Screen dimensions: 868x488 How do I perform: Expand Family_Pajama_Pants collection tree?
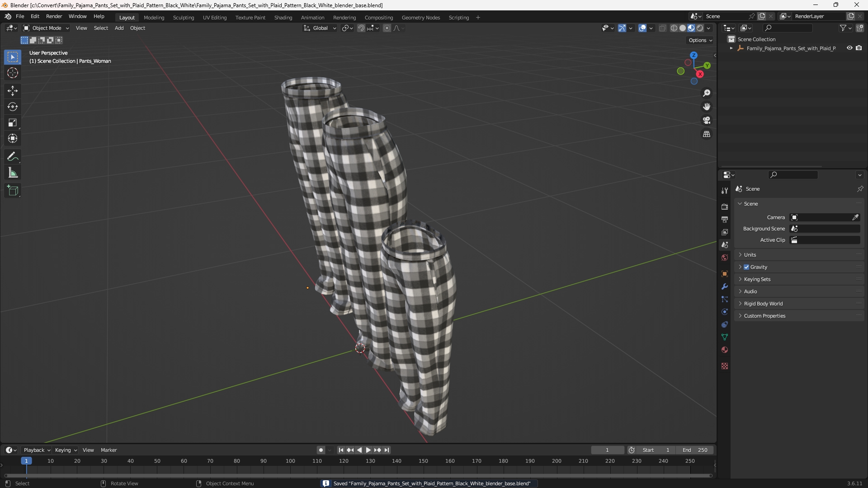tap(731, 48)
